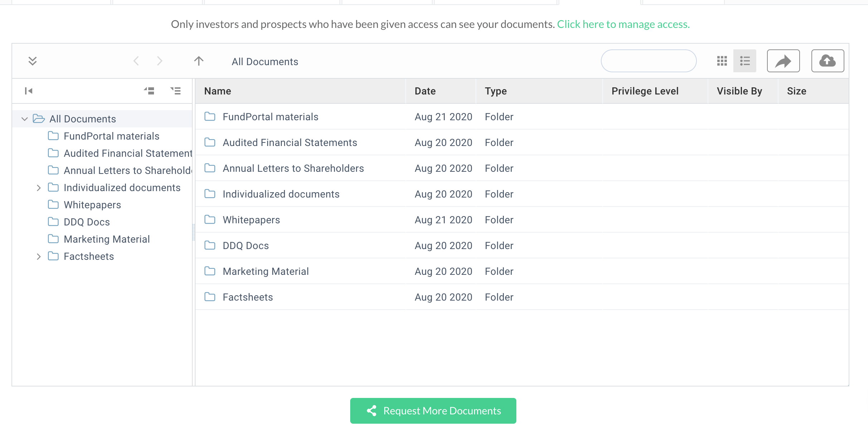The image size is (868, 433).
Task: Click Request More Documents button
Action: [433, 411]
